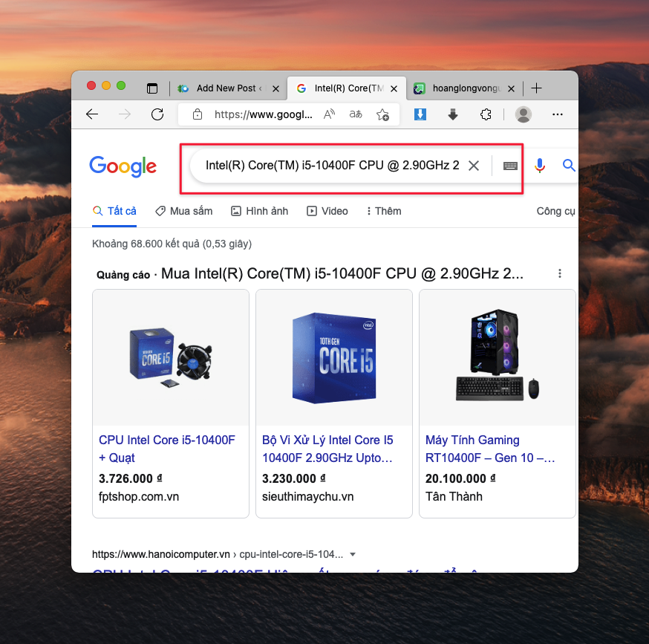This screenshot has width=649, height=644.
Task: Open the user profile avatar
Action: tap(524, 114)
